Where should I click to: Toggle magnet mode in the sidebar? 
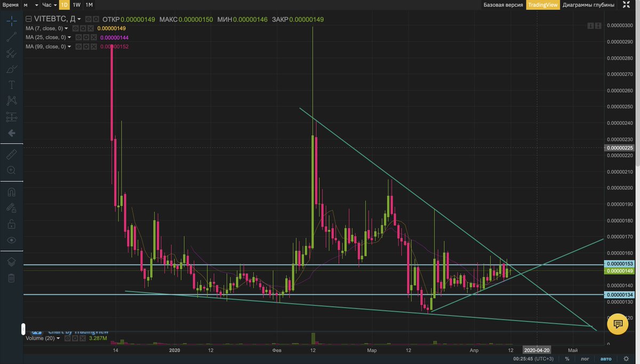coord(11,192)
